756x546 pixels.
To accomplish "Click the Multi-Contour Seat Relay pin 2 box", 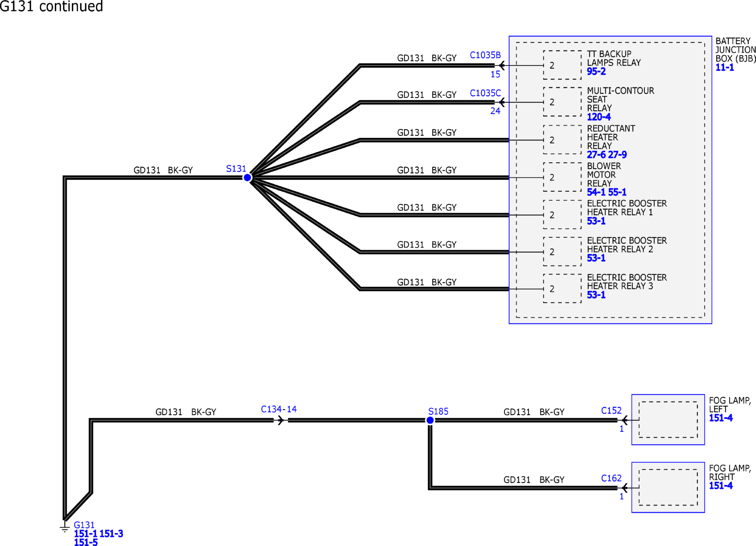I will click(x=562, y=102).
